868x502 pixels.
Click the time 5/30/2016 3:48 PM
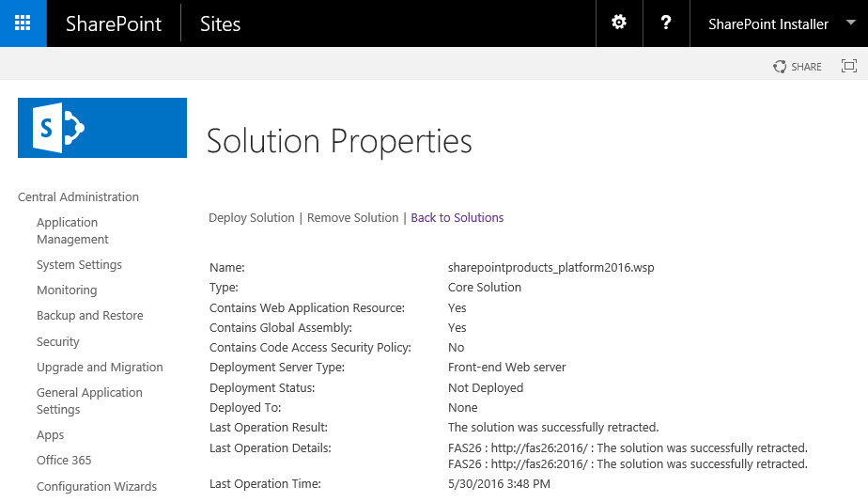point(499,484)
